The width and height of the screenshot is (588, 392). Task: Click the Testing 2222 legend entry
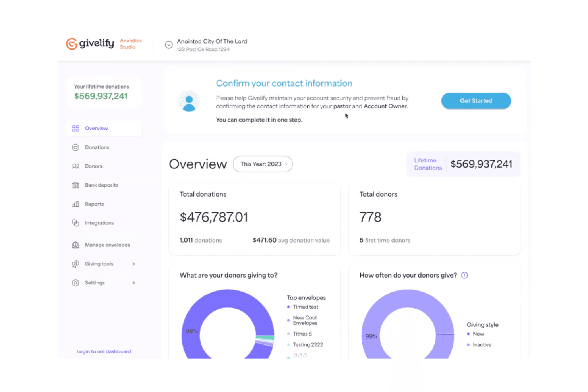pos(305,345)
